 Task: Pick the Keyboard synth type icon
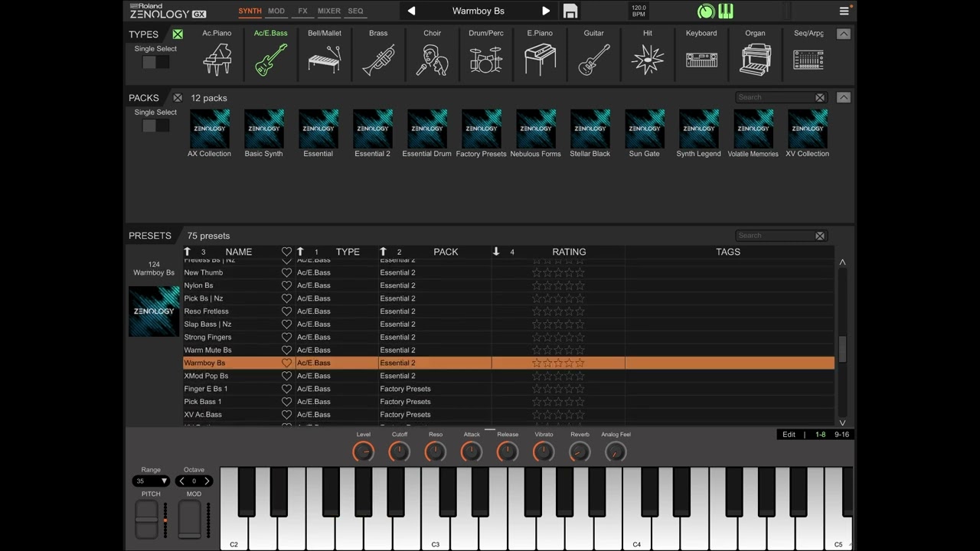(x=701, y=59)
